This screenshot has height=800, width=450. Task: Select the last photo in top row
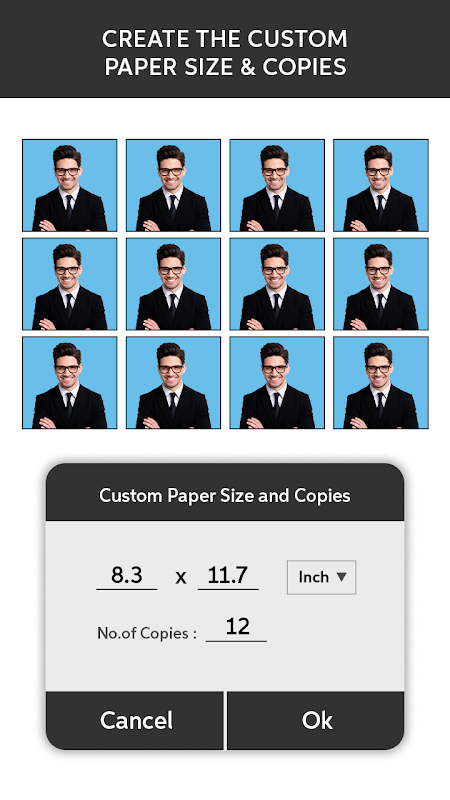pyautogui.click(x=381, y=185)
